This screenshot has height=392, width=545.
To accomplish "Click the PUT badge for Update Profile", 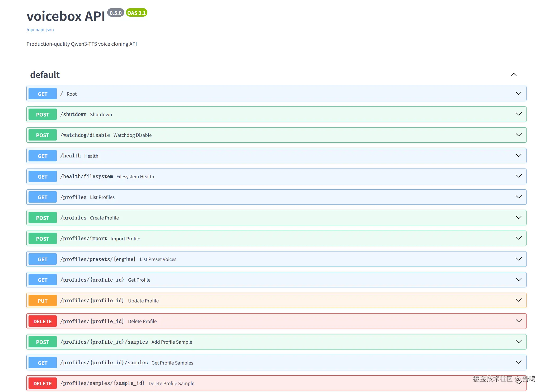I will (x=43, y=301).
